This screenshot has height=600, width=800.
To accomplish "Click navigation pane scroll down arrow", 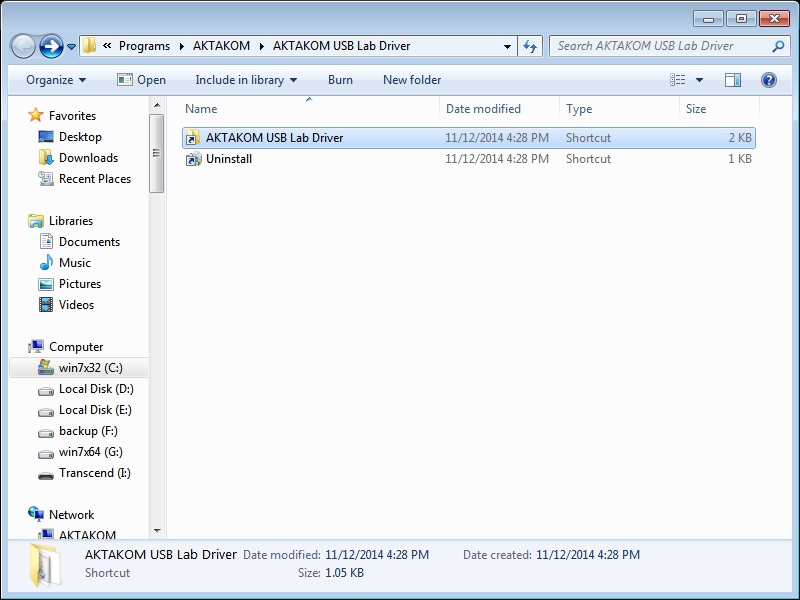I will tap(157, 531).
